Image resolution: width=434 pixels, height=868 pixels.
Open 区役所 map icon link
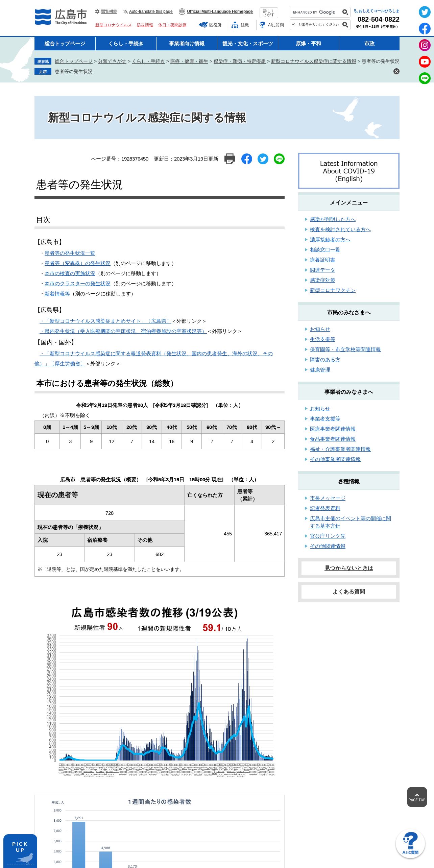pos(210,25)
